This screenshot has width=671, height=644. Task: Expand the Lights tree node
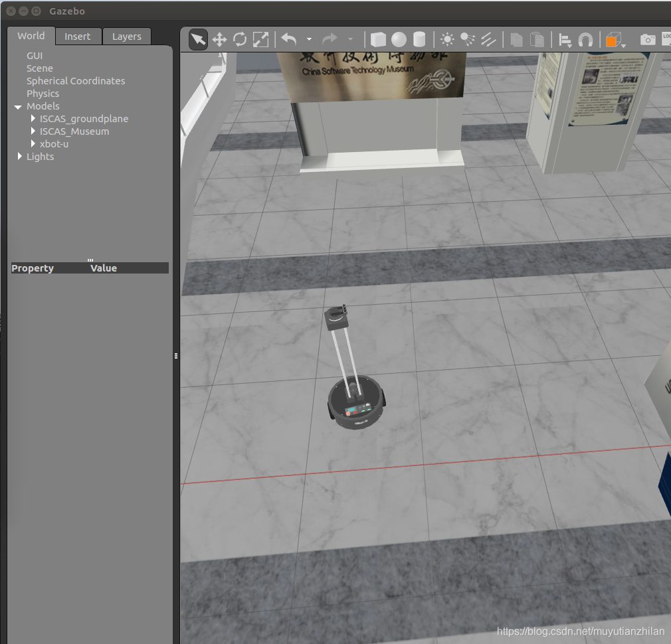[20, 156]
